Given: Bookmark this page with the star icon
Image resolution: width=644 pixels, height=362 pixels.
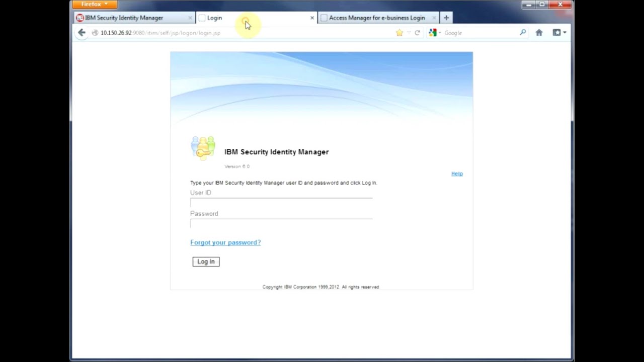Looking at the screenshot, I should click(x=399, y=33).
